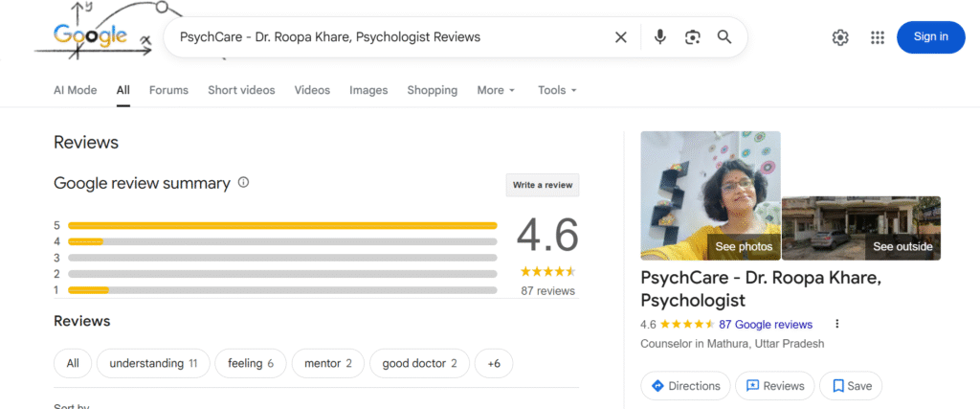
Task: Open the settings gear menu
Action: click(840, 37)
